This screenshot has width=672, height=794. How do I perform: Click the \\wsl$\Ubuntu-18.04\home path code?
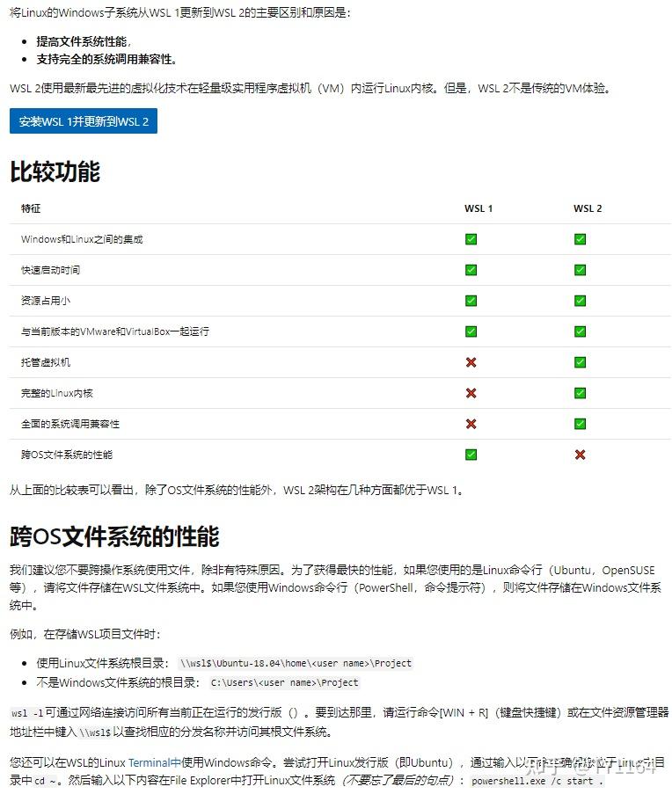click(x=296, y=663)
